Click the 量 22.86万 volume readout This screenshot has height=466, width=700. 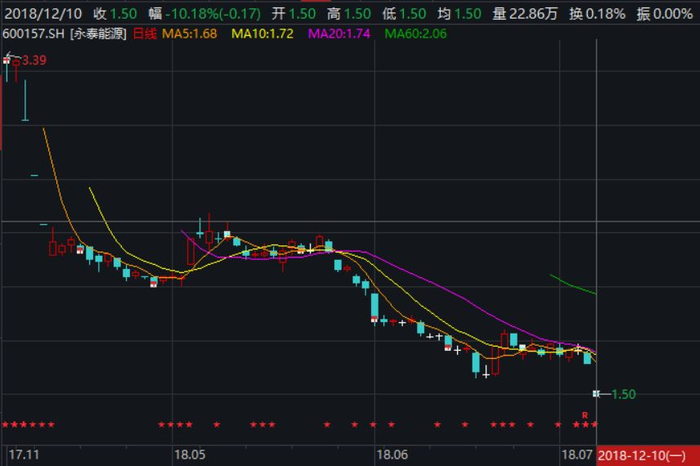(525, 14)
